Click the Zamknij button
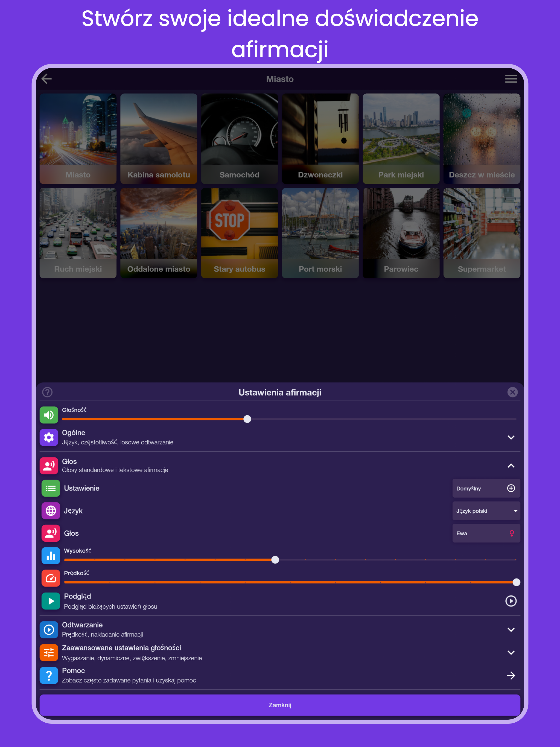Screen dimensions: 560x747 pos(280,705)
